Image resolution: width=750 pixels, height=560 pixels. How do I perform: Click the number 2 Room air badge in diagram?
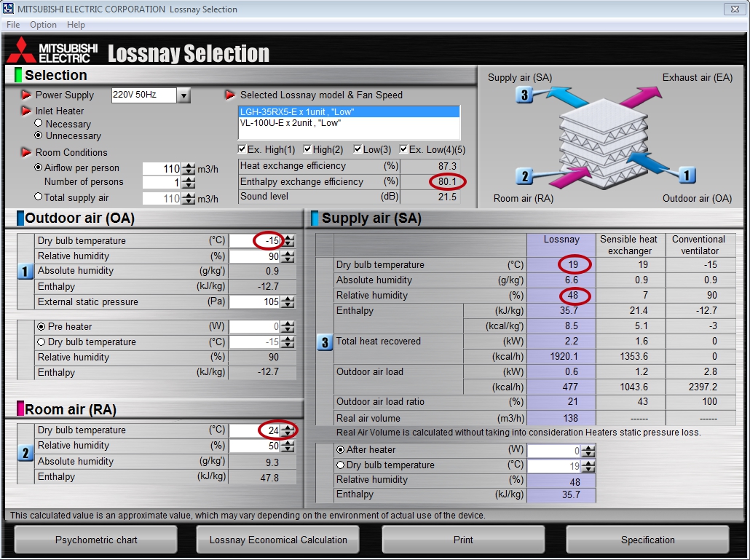point(524,176)
